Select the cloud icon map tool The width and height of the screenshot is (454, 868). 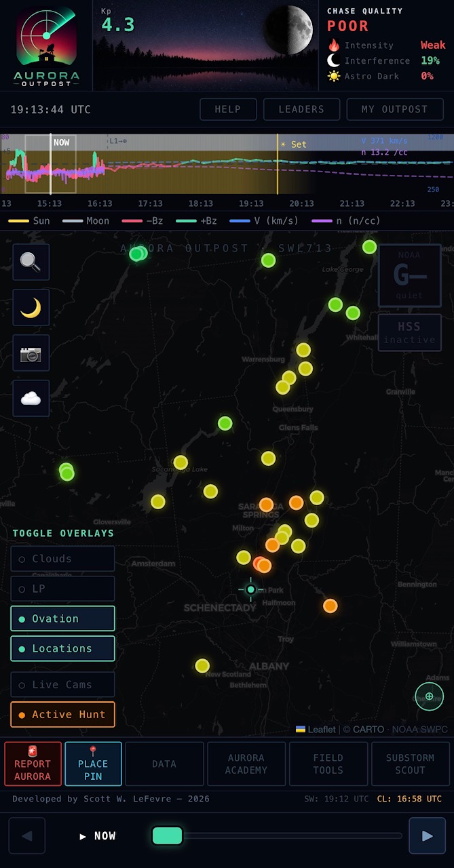point(31,399)
